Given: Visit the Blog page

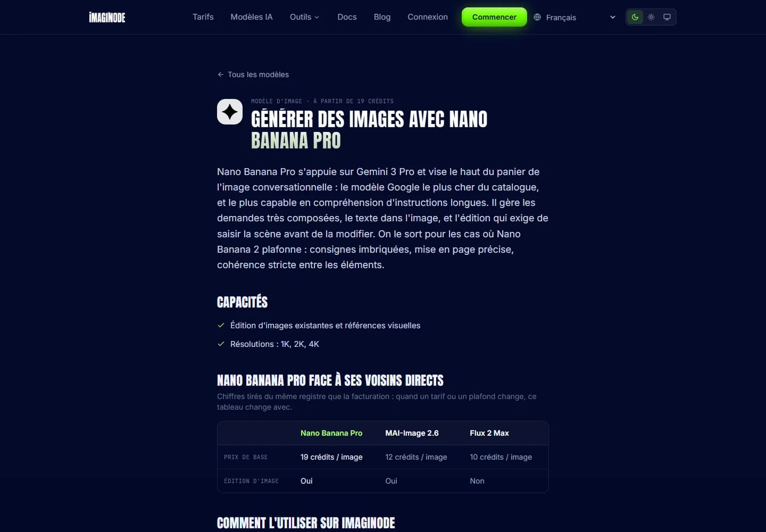Looking at the screenshot, I should tap(382, 17).
